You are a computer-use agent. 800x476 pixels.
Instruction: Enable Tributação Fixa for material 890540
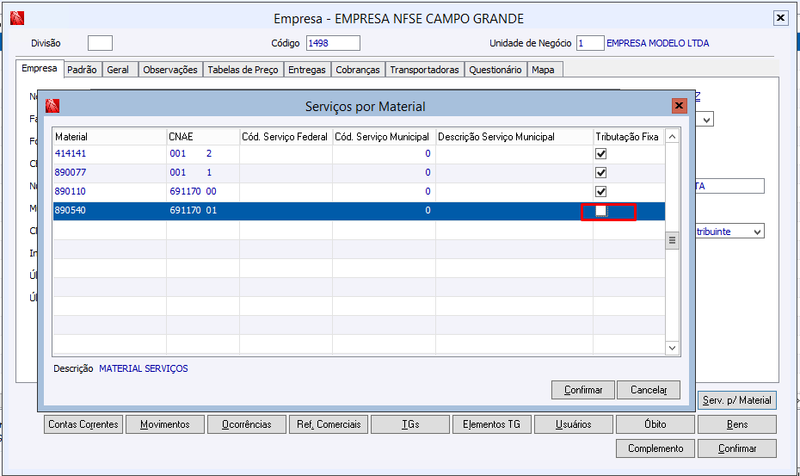[x=601, y=211]
